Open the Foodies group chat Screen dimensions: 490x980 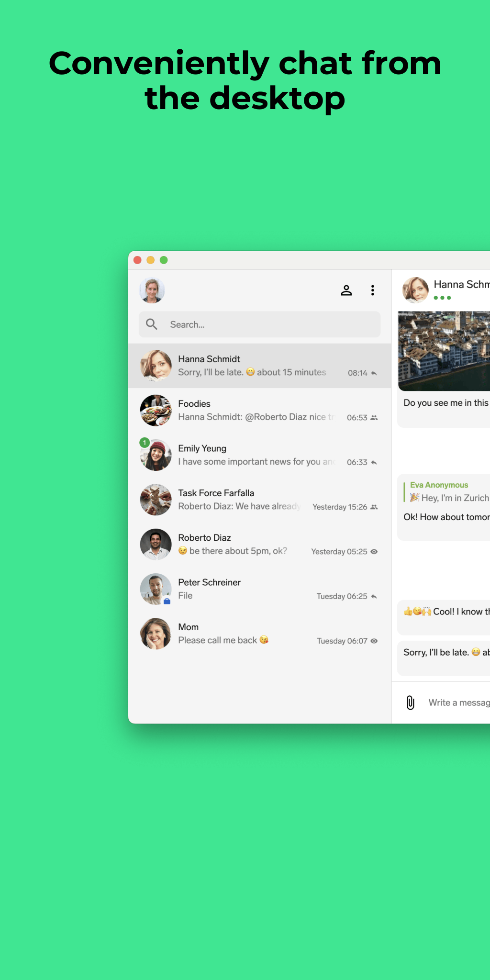coord(259,411)
